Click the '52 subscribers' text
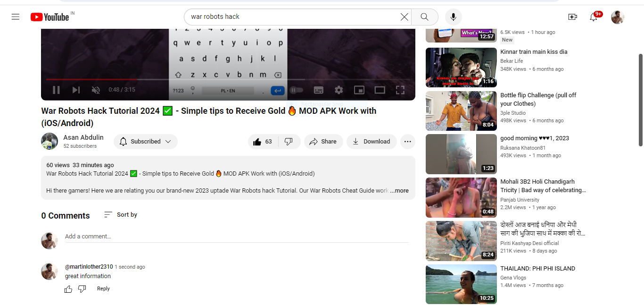 [x=80, y=146]
